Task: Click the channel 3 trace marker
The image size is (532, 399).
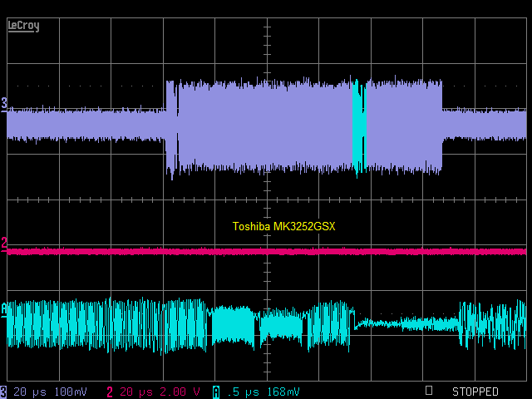Action: [4, 103]
